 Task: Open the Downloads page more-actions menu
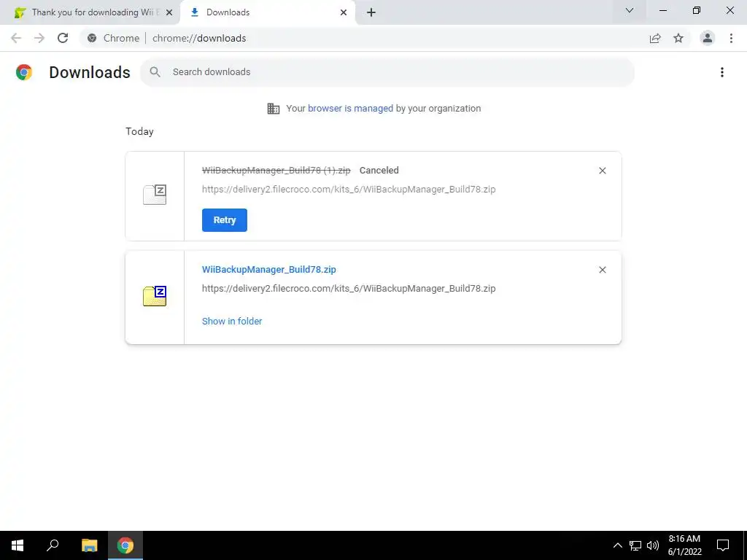pyautogui.click(x=722, y=72)
